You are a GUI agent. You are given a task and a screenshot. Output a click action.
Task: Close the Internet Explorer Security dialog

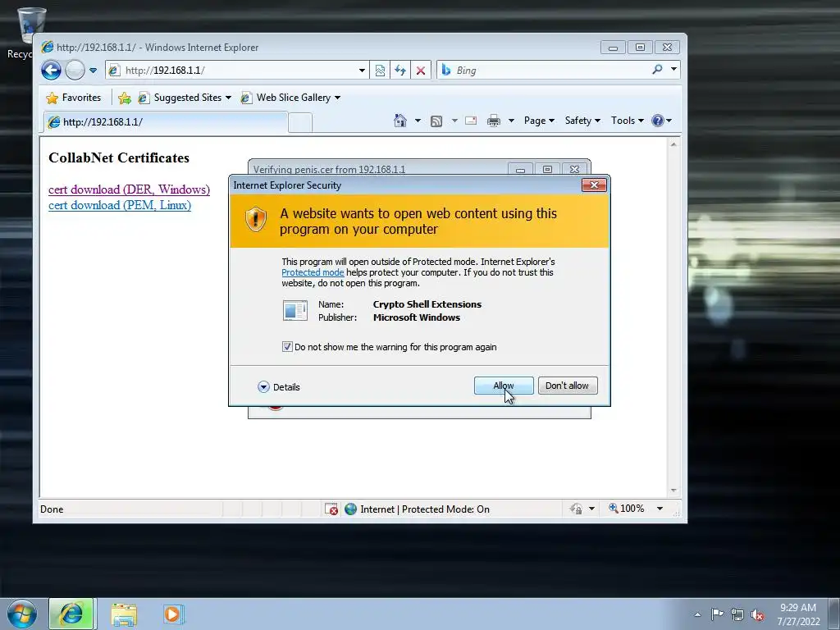pyautogui.click(x=594, y=185)
